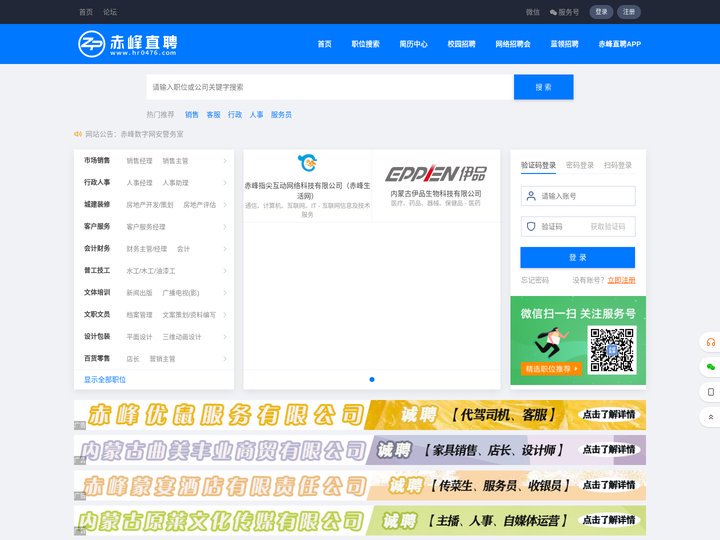Click the 显示全部职位 link
This screenshot has width=720, height=540.
[105, 380]
